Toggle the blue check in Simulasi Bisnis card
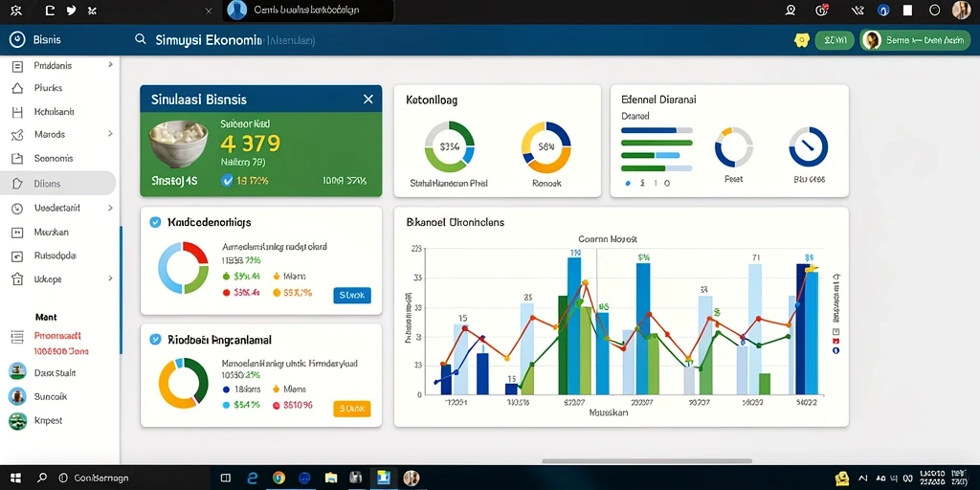This screenshot has height=490, width=980. click(x=227, y=181)
